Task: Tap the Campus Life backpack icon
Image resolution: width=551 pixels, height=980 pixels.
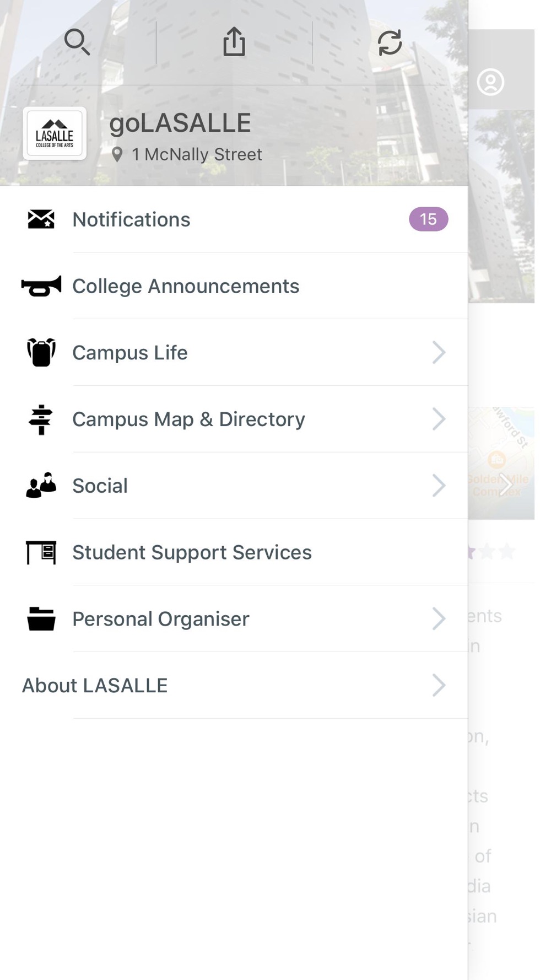Action: pos(41,352)
